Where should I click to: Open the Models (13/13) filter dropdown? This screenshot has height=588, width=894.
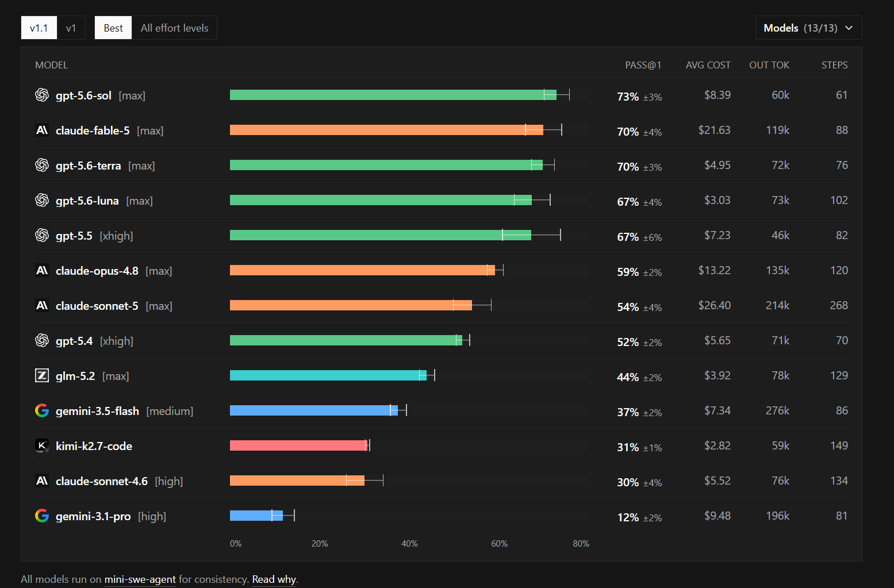pyautogui.click(x=809, y=28)
